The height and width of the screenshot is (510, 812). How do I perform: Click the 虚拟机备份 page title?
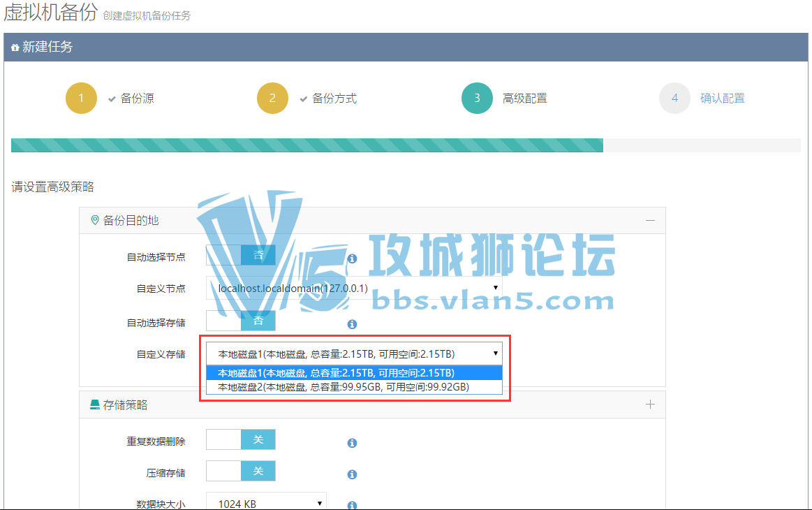[x=50, y=11]
